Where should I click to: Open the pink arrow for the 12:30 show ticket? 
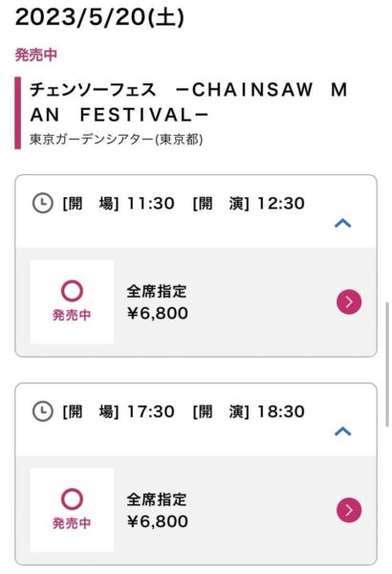pyautogui.click(x=349, y=302)
